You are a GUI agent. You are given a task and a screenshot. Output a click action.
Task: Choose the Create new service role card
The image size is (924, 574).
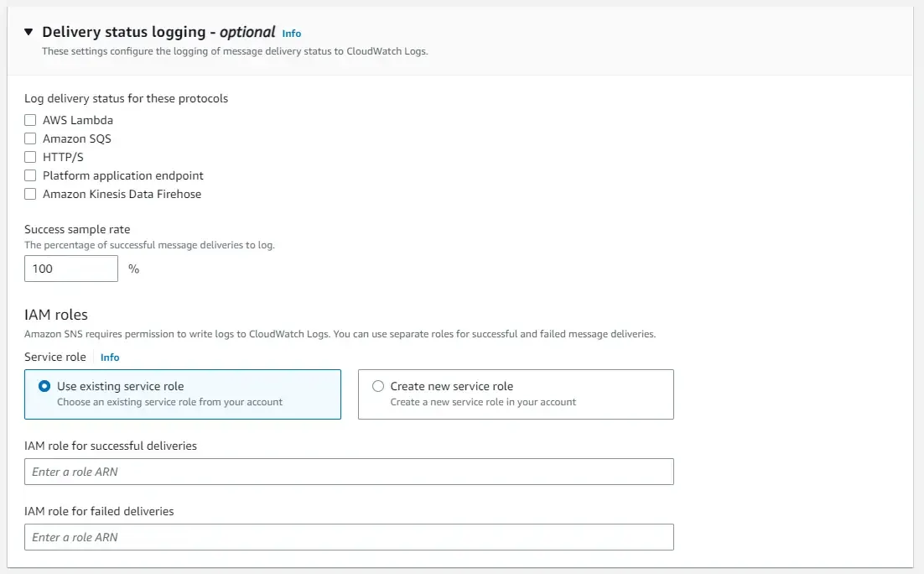[x=516, y=394]
